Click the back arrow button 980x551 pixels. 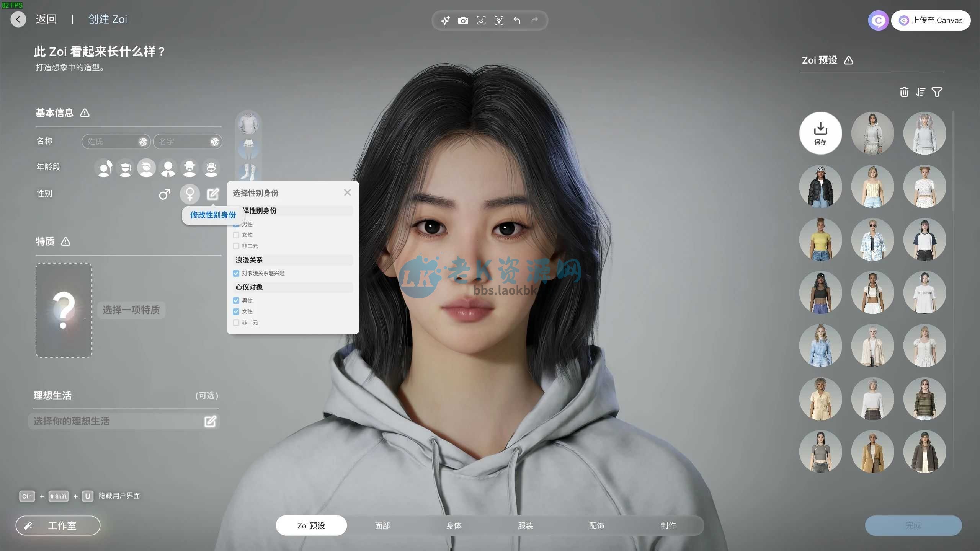click(x=18, y=19)
